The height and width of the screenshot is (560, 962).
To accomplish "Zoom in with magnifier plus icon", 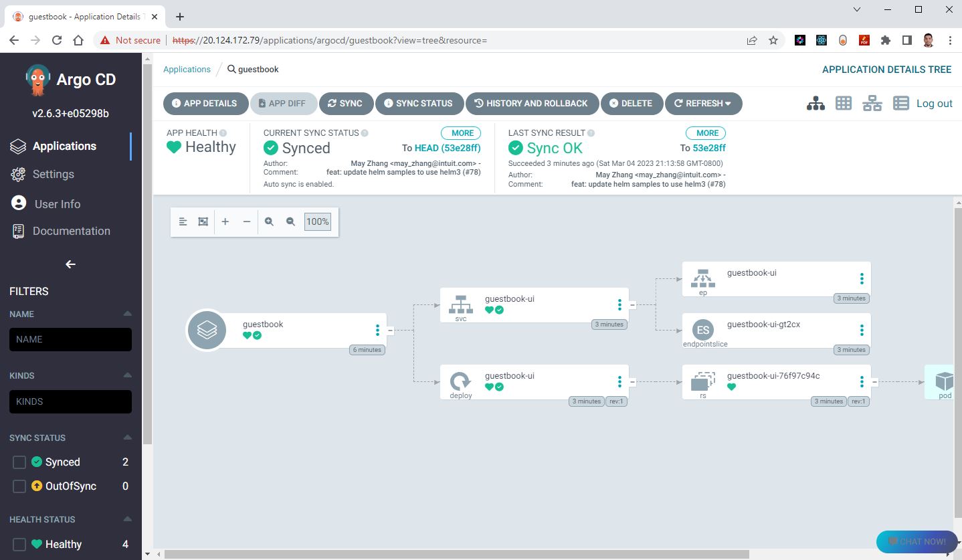I will pyautogui.click(x=269, y=221).
